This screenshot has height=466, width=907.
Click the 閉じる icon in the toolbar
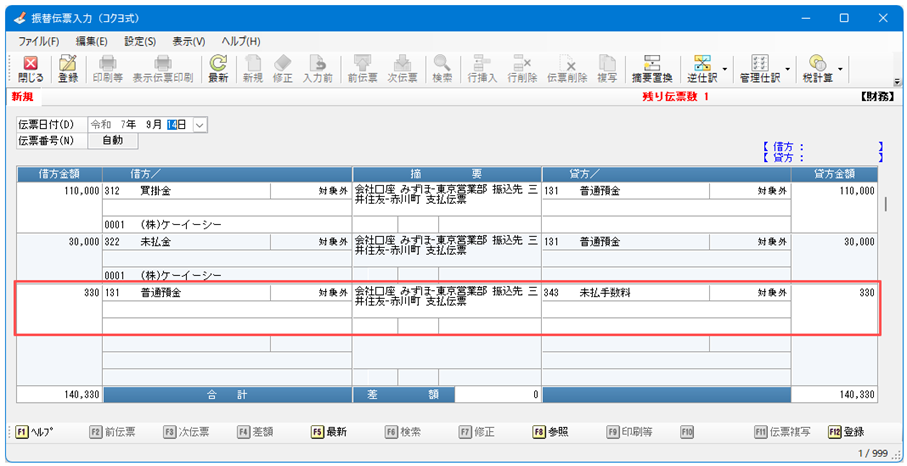click(x=30, y=68)
